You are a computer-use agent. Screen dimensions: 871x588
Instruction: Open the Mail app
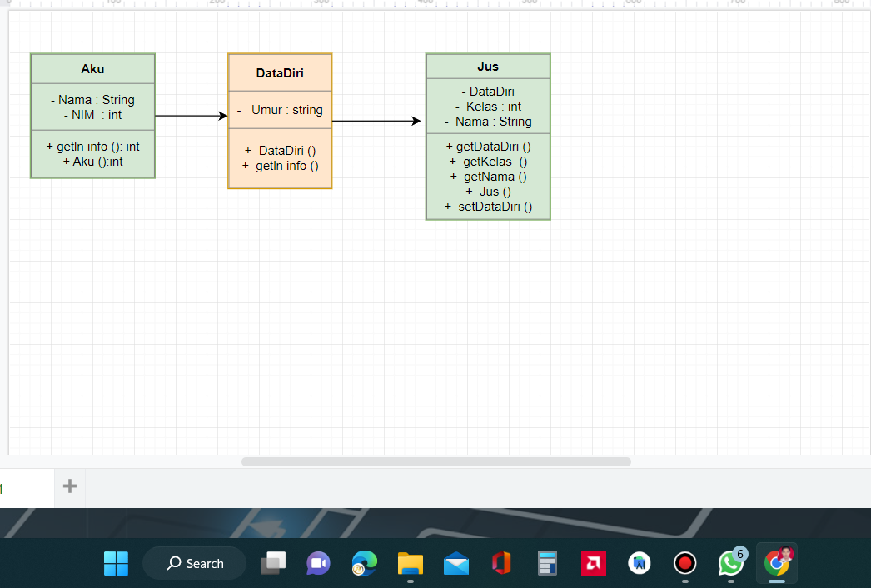pyautogui.click(x=455, y=563)
